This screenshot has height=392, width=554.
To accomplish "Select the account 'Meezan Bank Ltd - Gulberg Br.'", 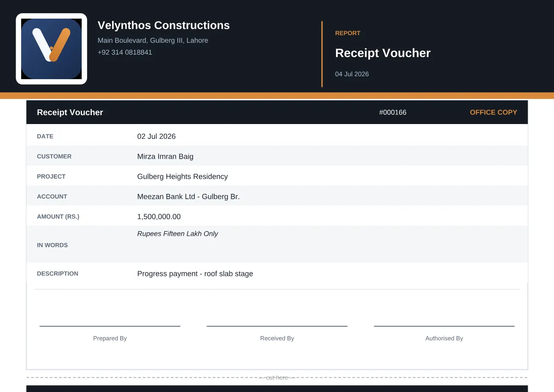I will pos(188,196).
